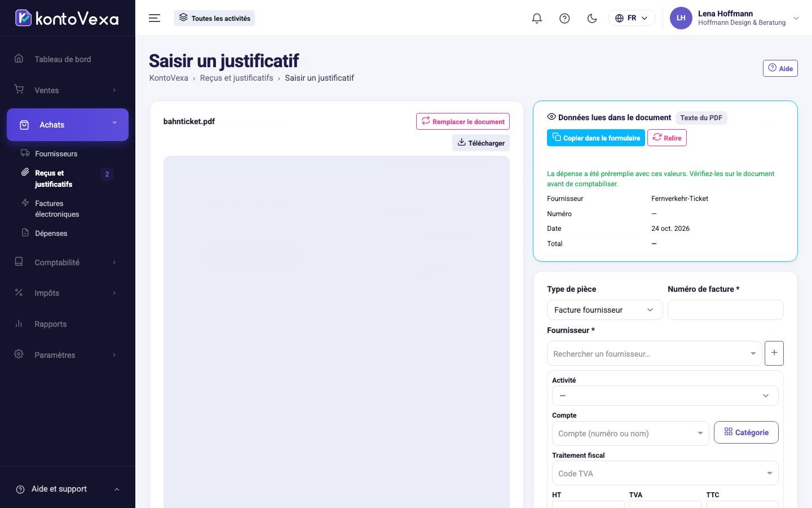
Task: Switch to dark mode via moon icon
Action: point(592,18)
